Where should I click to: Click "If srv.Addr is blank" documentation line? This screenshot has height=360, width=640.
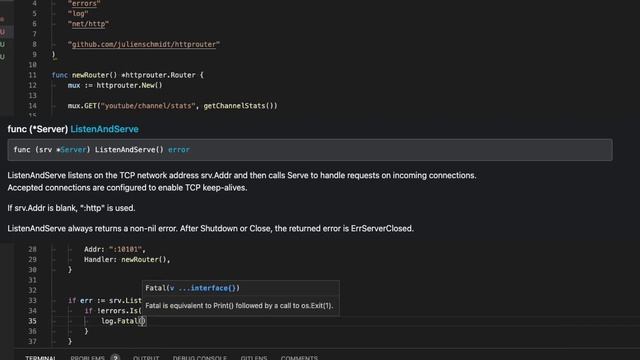click(71, 208)
